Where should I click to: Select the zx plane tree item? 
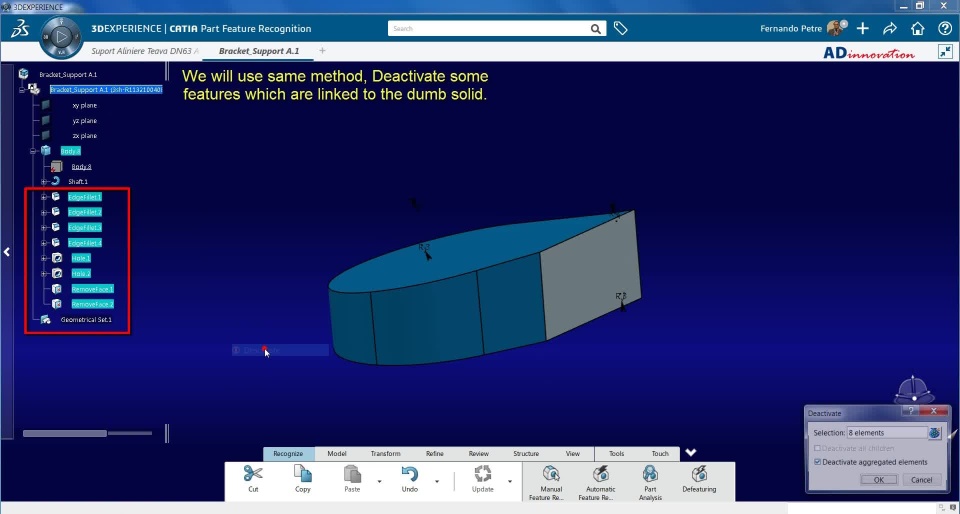coord(84,136)
